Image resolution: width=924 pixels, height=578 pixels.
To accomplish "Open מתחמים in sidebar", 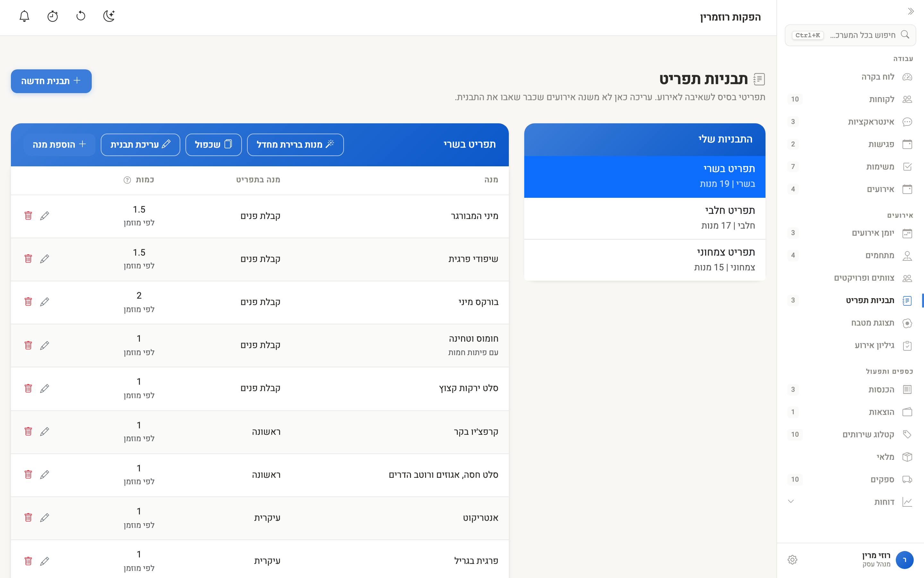I will (850, 255).
